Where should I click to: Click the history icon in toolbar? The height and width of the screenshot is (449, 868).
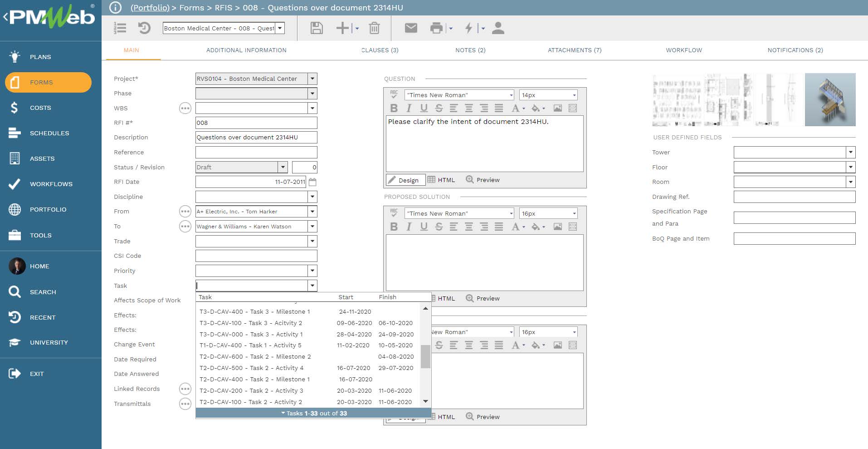tap(144, 28)
